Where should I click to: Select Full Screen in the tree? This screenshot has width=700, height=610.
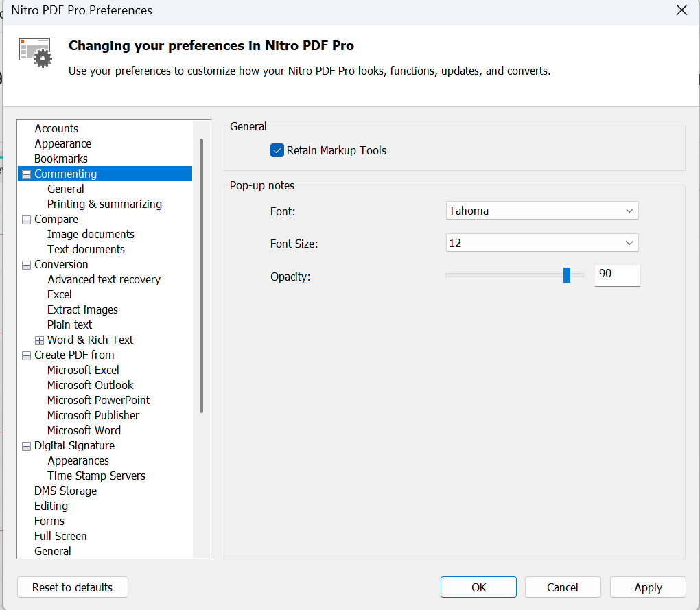60,537
